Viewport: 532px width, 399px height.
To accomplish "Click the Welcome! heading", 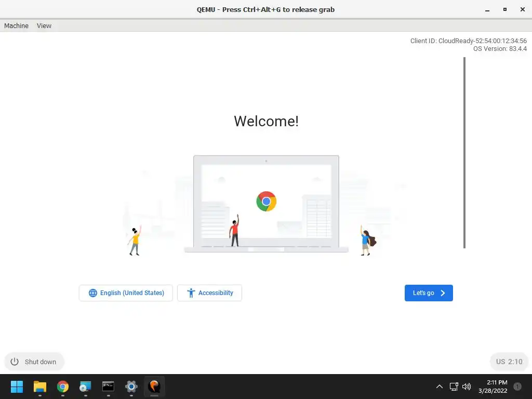I will click(267, 121).
